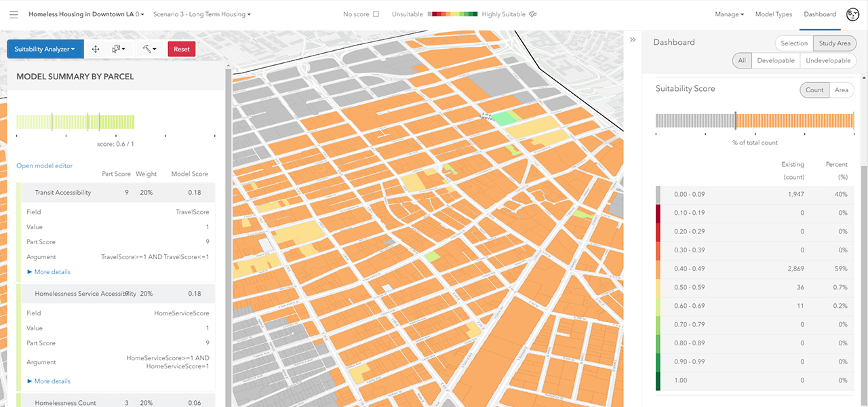The image size is (868, 407).
Task: Open the hamburger main menu
Action: tap(14, 14)
